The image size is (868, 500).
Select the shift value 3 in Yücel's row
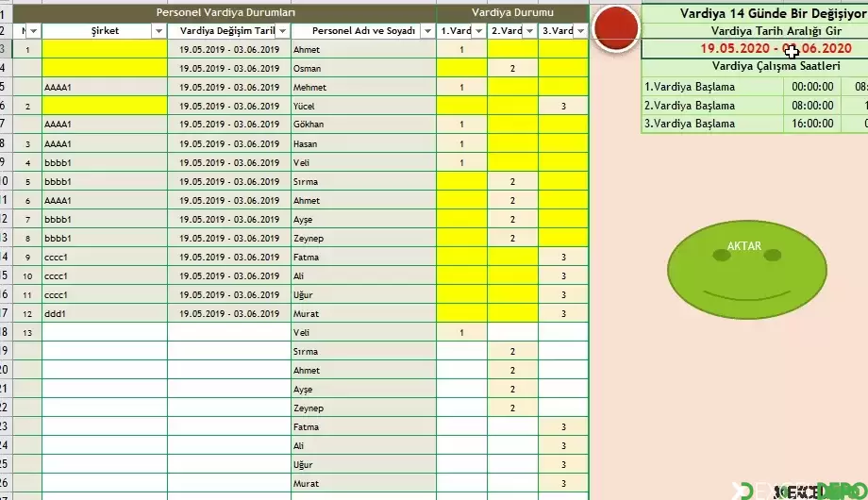(563, 107)
